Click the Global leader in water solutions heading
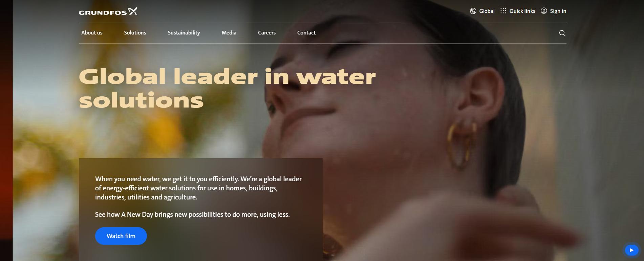Screen dimensions: 644x261 [227, 88]
